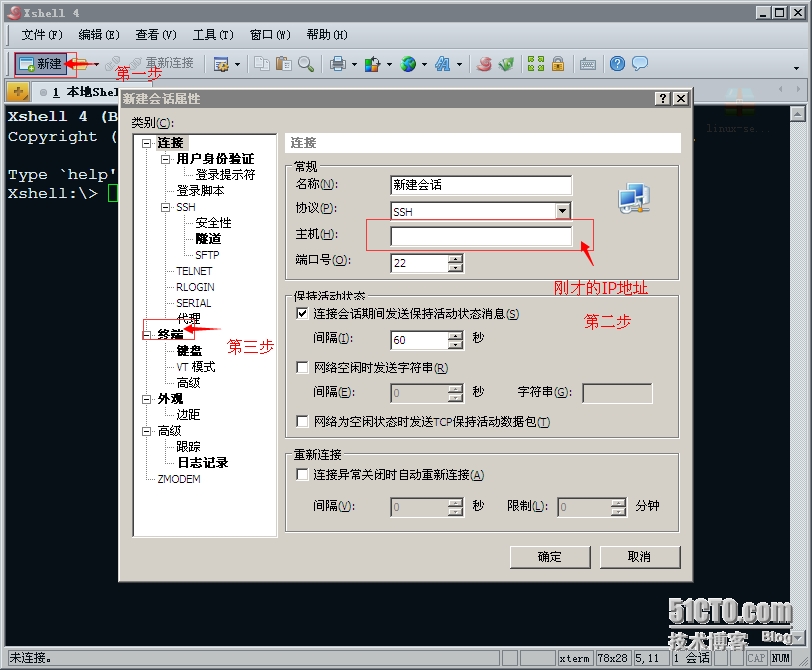This screenshot has height=670, width=812.
Task: Open Help blue question mark icon
Action: coord(617,64)
